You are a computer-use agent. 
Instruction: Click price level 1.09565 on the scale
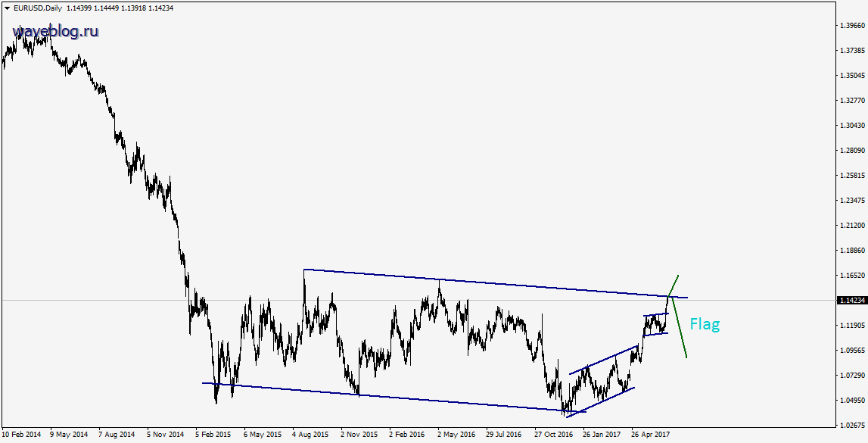(x=851, y=351)
